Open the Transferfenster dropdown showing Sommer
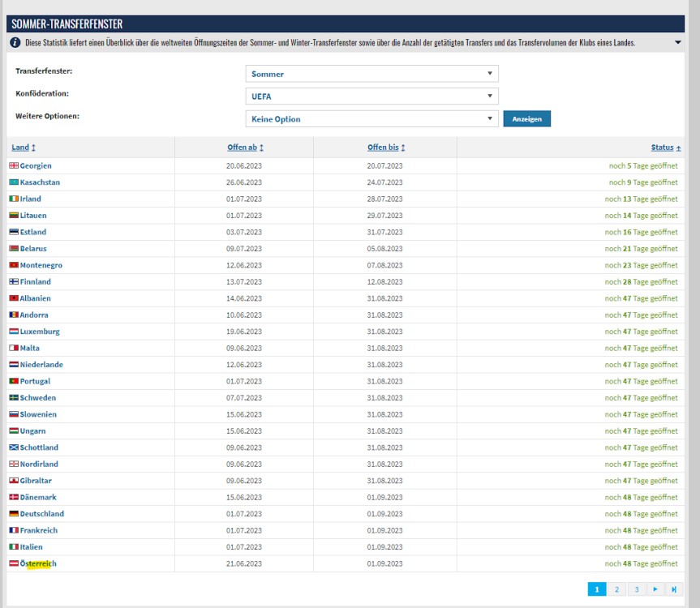The image size is (700, 608). [x=371, y=74]
